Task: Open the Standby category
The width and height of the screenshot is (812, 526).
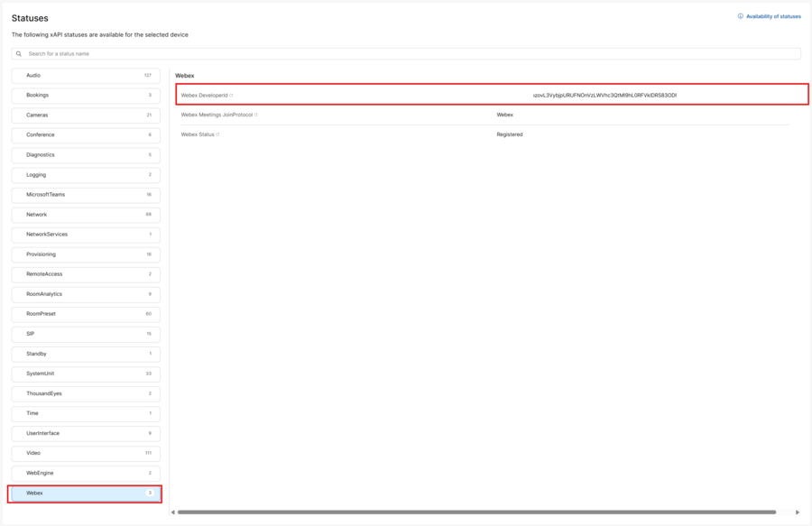Action: 86,354
